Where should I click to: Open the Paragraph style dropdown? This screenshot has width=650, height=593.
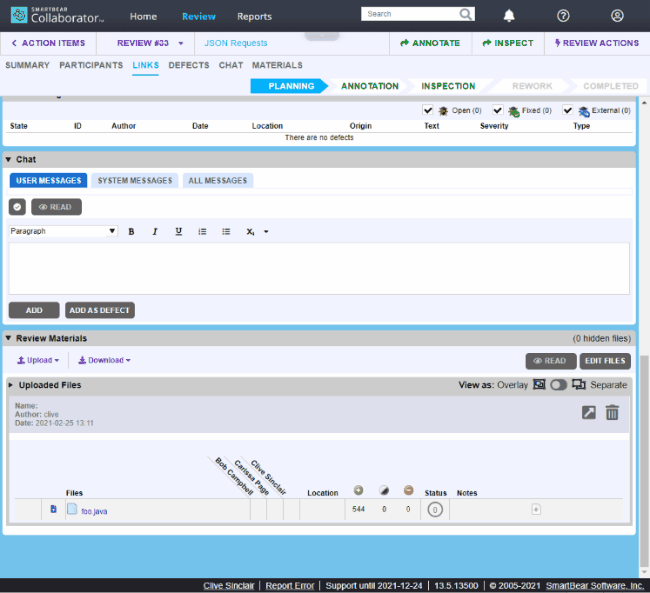pyautogui.click(x=63, y=231)
